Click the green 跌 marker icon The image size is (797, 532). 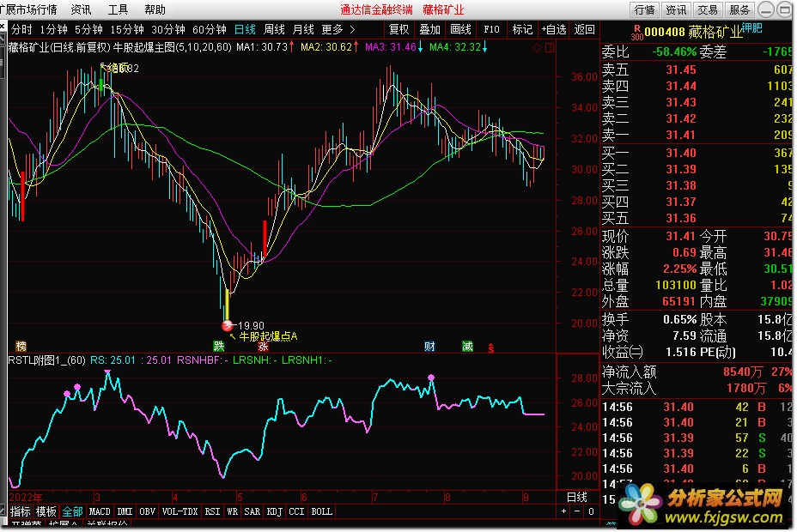(x=218, y=346)
